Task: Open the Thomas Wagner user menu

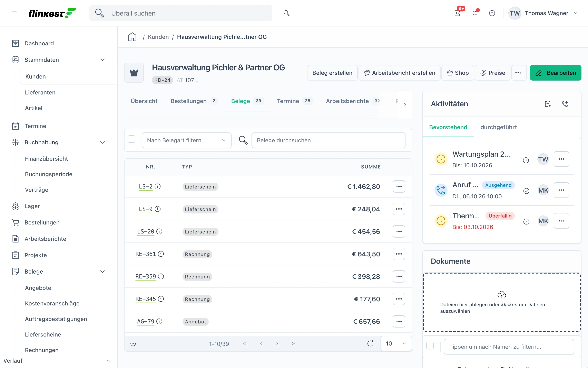Action: click(543, 13)
